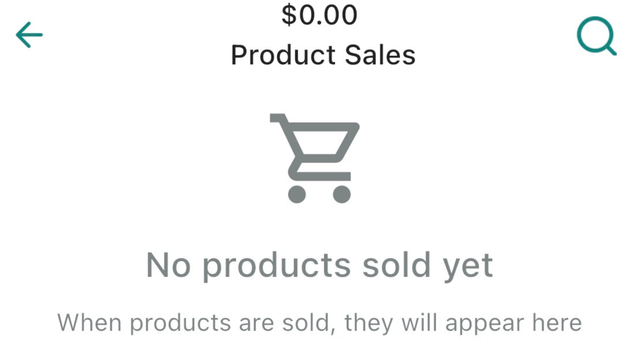The width and height of the screenshot is (644, 350).
Task: Tap the back arrow icon
Action: click(29, 35)
